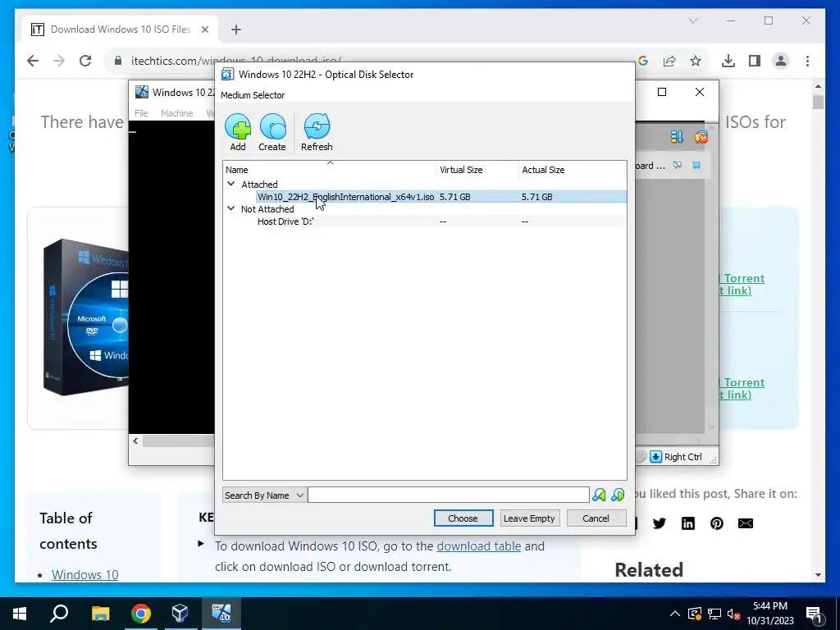Viewport: 840px width, 630px height.
Task: Switch to the Download Windows 10 ISO tab
Action: [120, 30]
